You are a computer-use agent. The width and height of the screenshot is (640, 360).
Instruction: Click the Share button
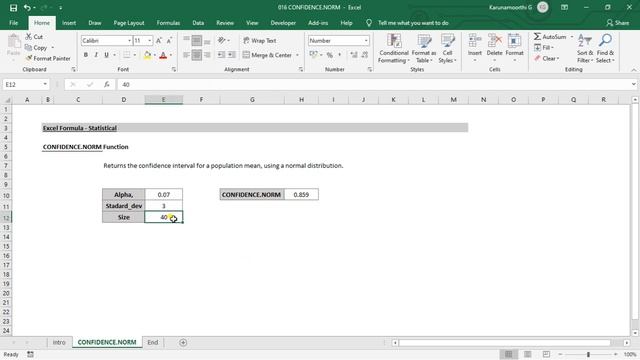(x=618, y=23)
